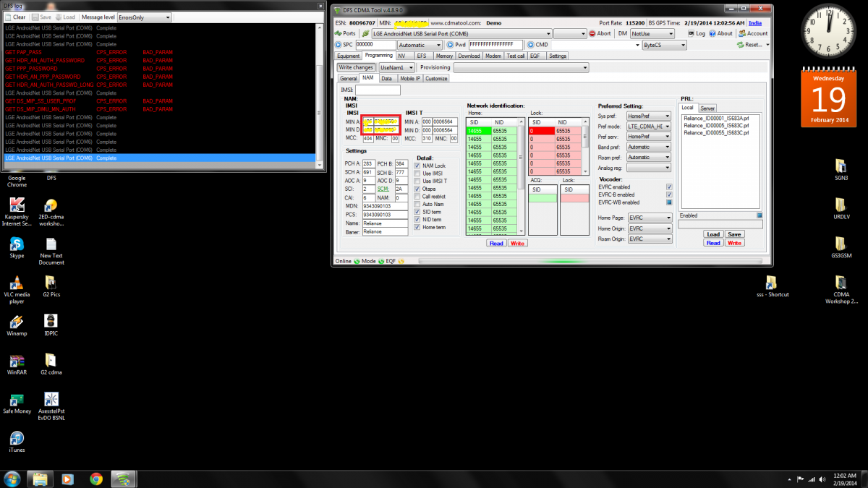The image size is (868, 488).
Task: Click the MDN input field
Action: click(x=386, y=206)
